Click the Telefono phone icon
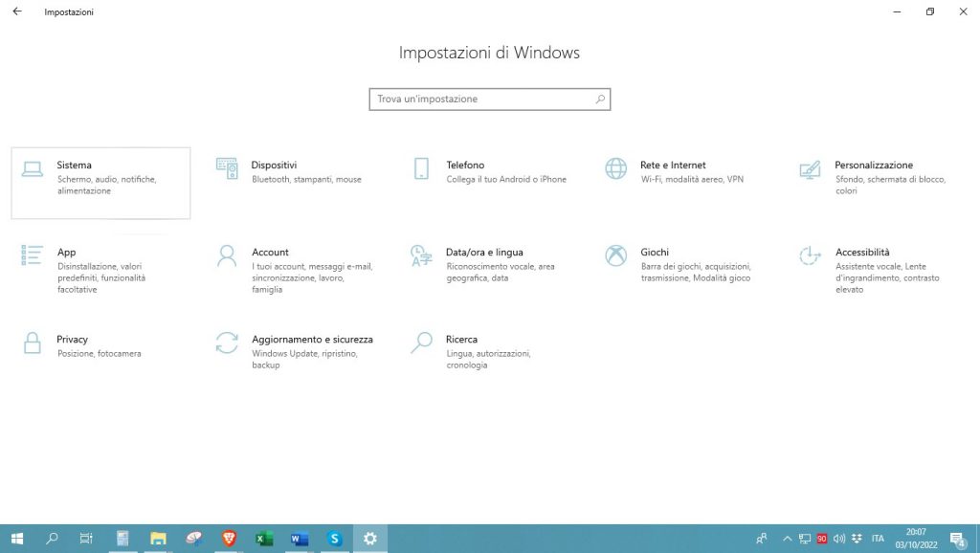This screenshot has width=980, height=553. pos(421,169)
